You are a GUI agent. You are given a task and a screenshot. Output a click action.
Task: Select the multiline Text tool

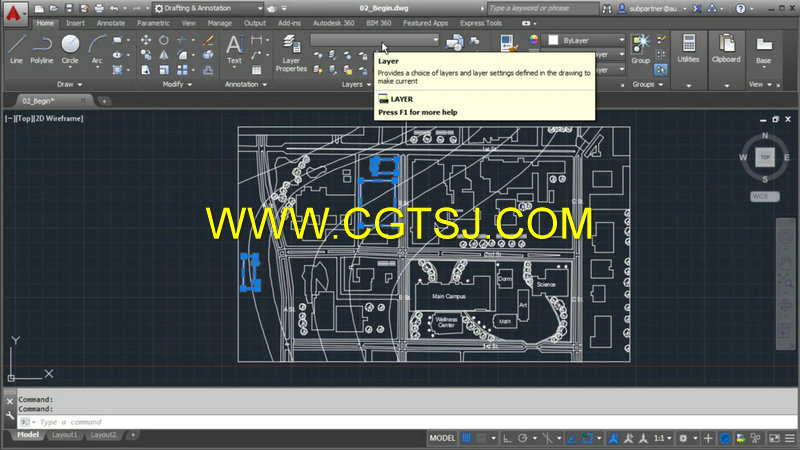[x=234, y=49]
